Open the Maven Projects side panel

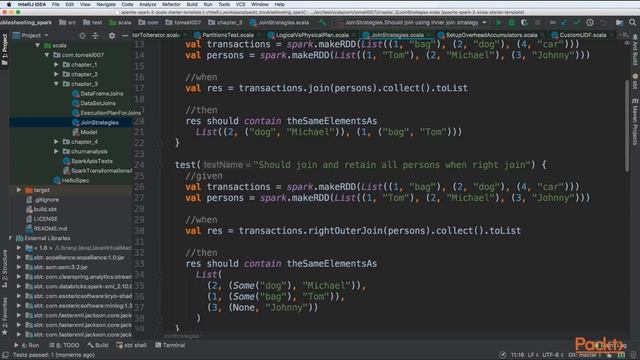[635, 122]
